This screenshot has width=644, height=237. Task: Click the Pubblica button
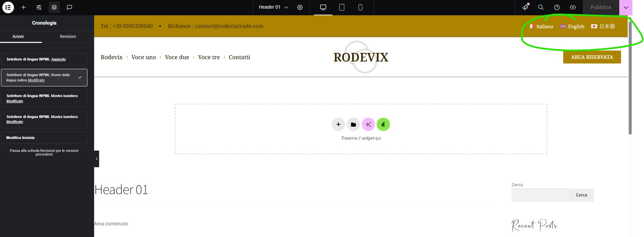[x=601, y=7]
